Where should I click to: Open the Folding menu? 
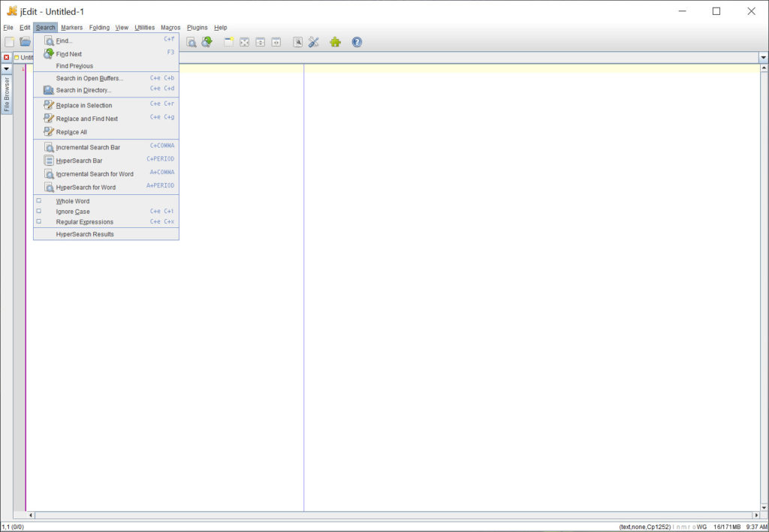[x=99, y=28]
